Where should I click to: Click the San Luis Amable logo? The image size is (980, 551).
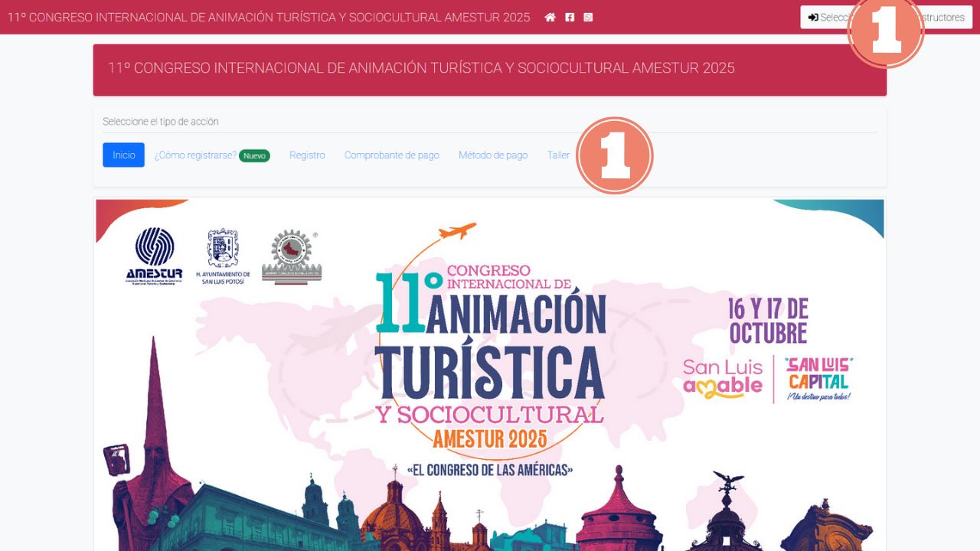coord(723,377)
